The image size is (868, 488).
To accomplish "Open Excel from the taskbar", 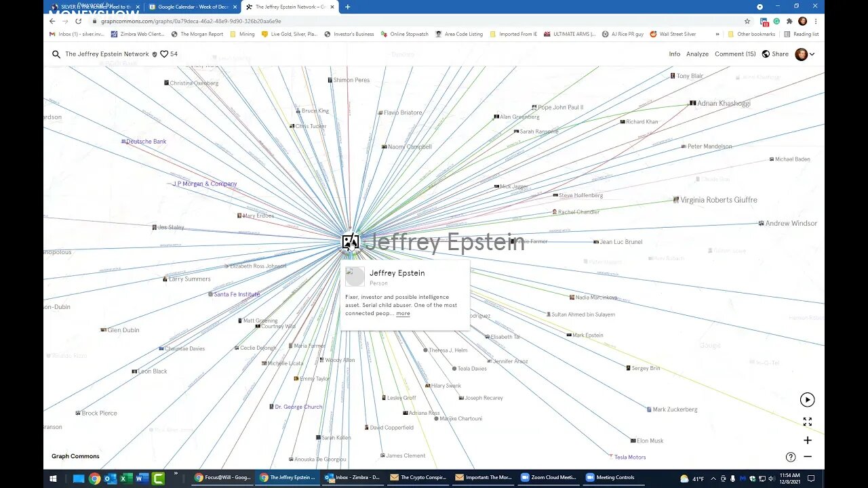I will click(x=126, y=478).
